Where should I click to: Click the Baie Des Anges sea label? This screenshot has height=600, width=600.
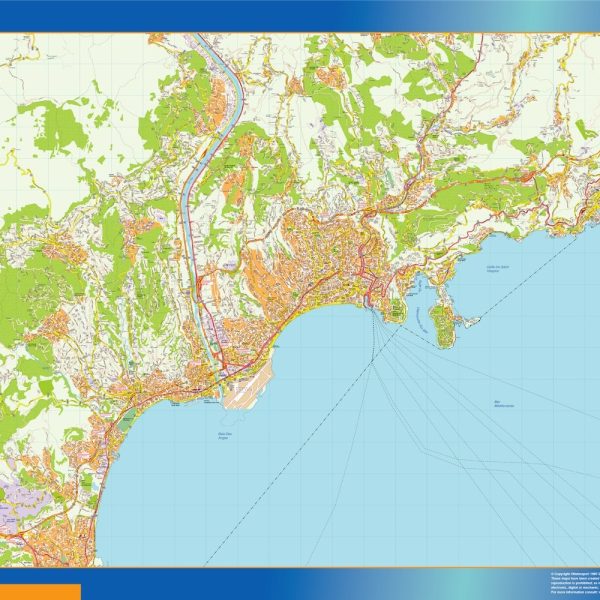[225, 435]
